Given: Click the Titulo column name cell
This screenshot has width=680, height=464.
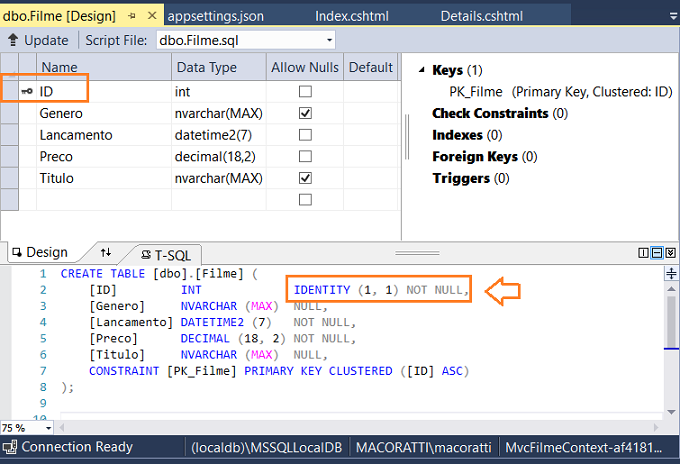Looking at the screenshot, I should pos(104,178).
